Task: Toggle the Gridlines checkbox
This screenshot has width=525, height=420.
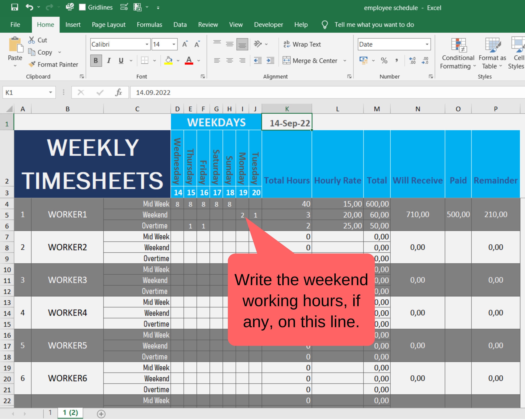Action: pos(82,7)
